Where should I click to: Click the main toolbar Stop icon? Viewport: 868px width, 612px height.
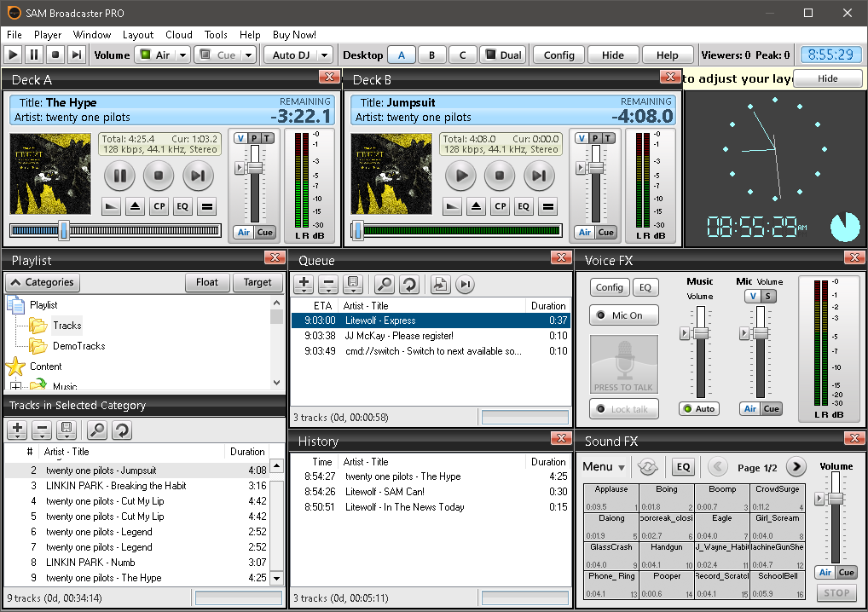[x=55, y=55]
